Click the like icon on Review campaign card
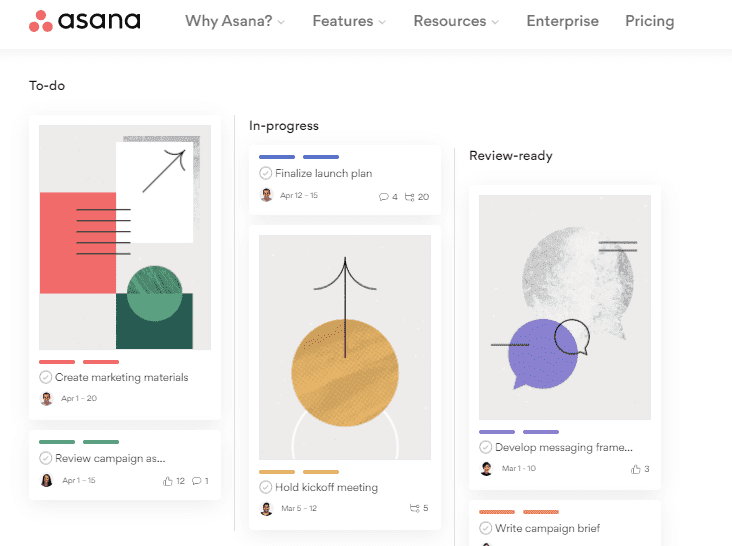This screenshot has width=732, height=546. click(168, 481)
